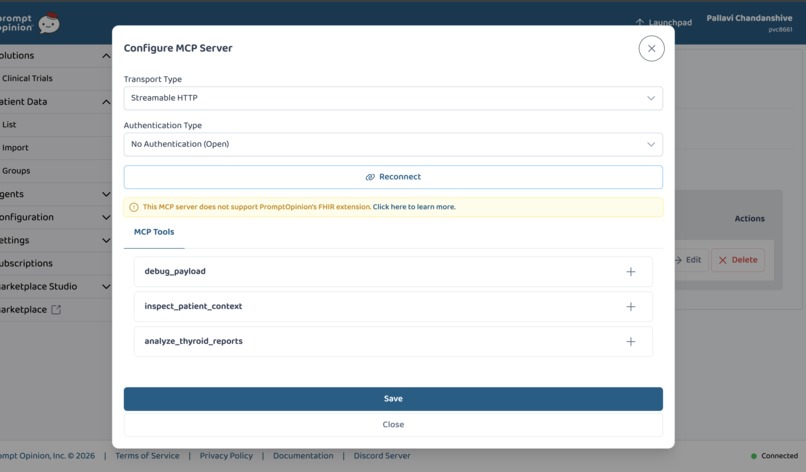Click the Actions column header

tap(749, 219)
